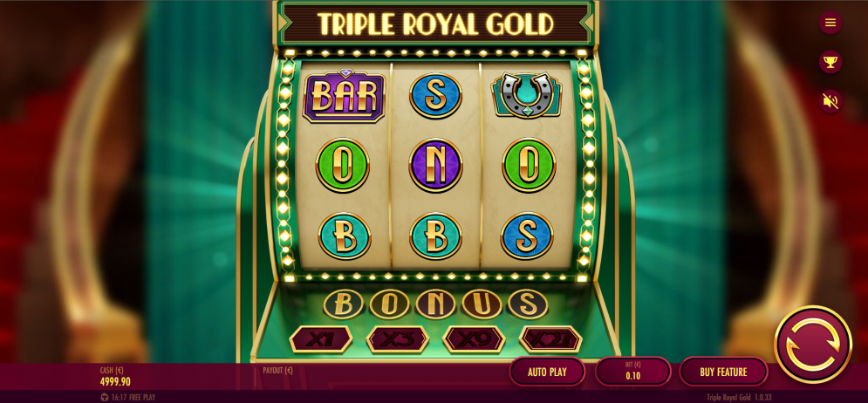Click the Triple Royal Gold title sign
This screenshot has height=403, width=868.
click(x=435, y=24)
